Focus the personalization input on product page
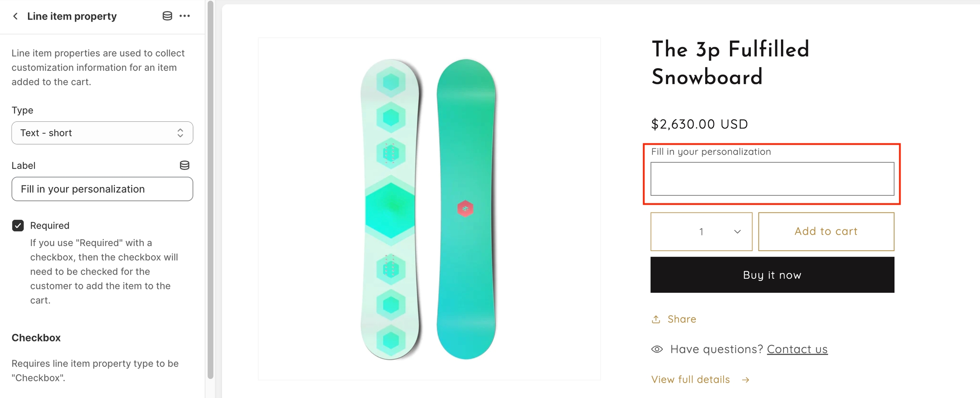 [x=772, y=179]
